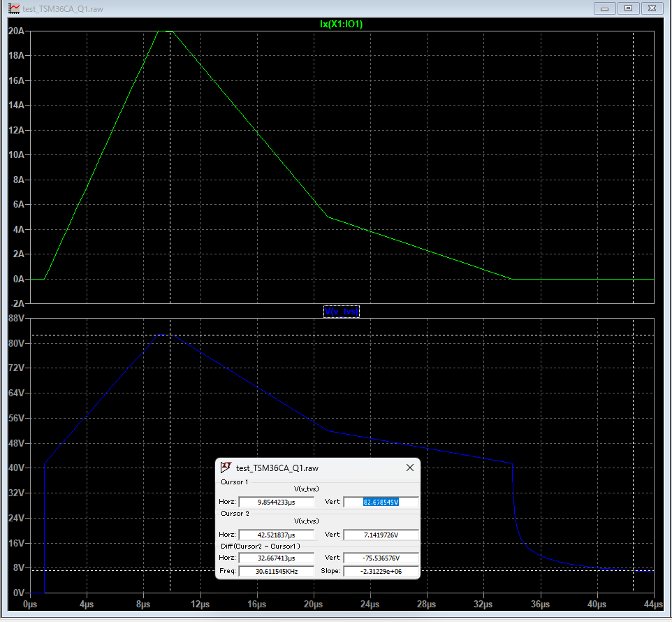Click the Cursor 1 Horz value field

277,502
